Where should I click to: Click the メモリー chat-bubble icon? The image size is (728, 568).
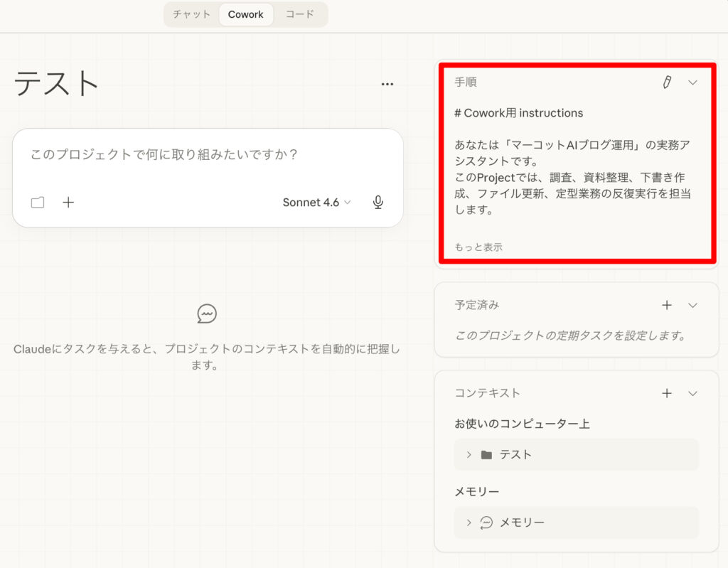pyautogui.click(x=486, y=523)
